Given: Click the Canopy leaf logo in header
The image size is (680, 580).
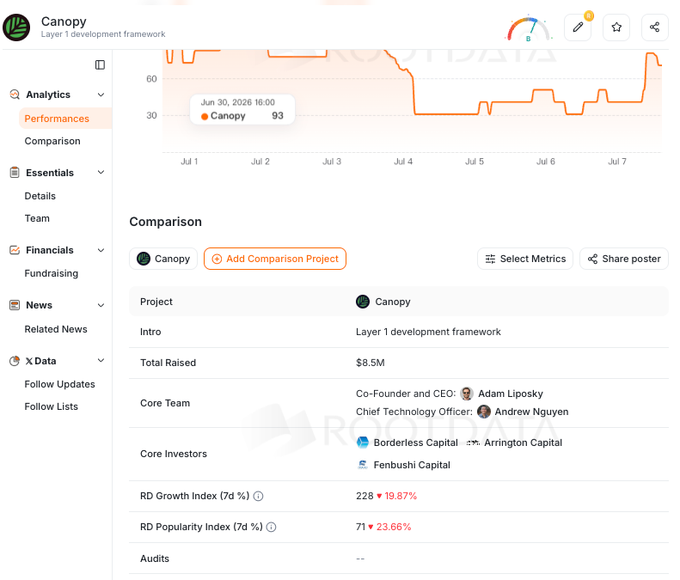Looking at the screenshot, I should coord(16,27).
